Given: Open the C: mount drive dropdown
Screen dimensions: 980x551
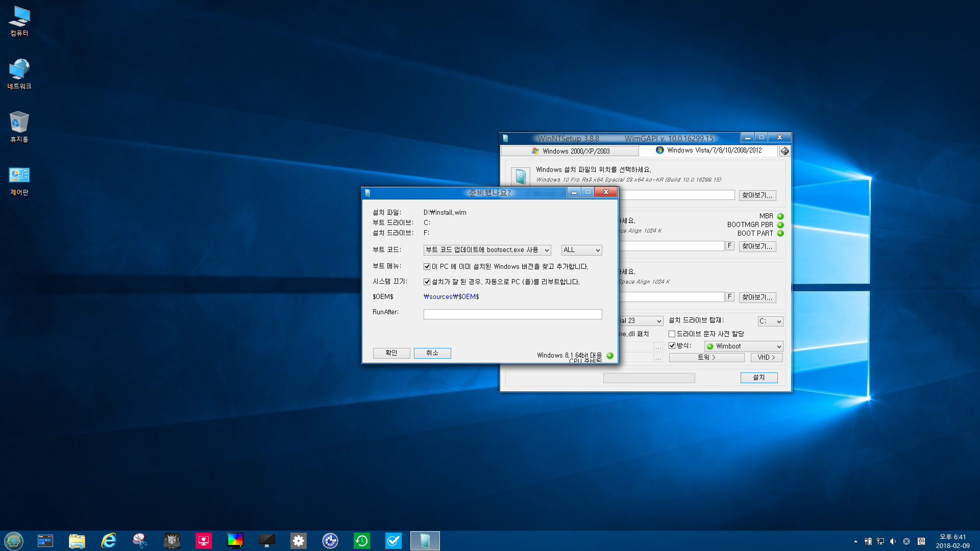Looking at the screenshot, I should pos(770,321).
